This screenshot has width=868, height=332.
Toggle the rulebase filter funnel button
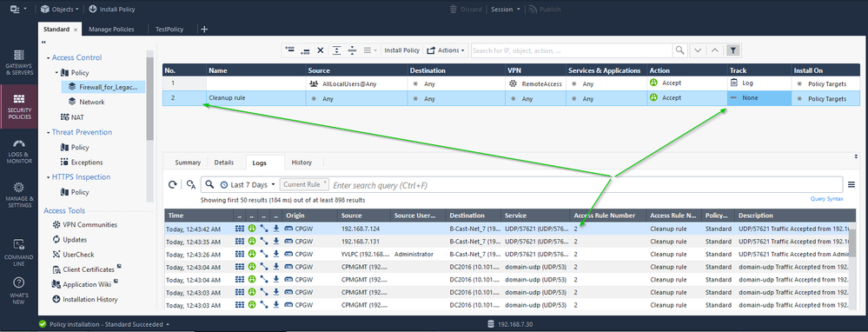pyautogui.click(x=733, y=50)
